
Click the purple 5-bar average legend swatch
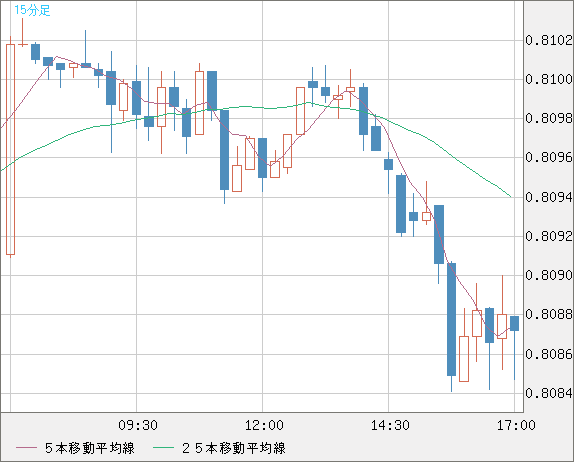pyautogui.click(x=26, y=448)
